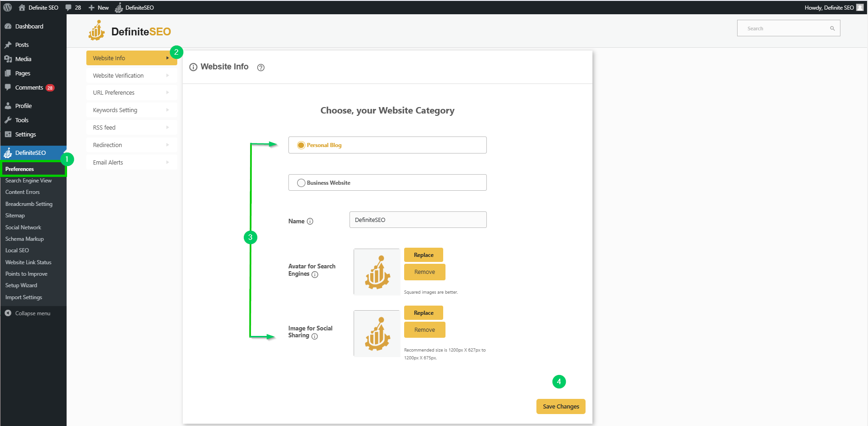Screen dimensions: 868x426
Task: Replace the Avatar for Search Engines image
Action: tap(423, 255)
